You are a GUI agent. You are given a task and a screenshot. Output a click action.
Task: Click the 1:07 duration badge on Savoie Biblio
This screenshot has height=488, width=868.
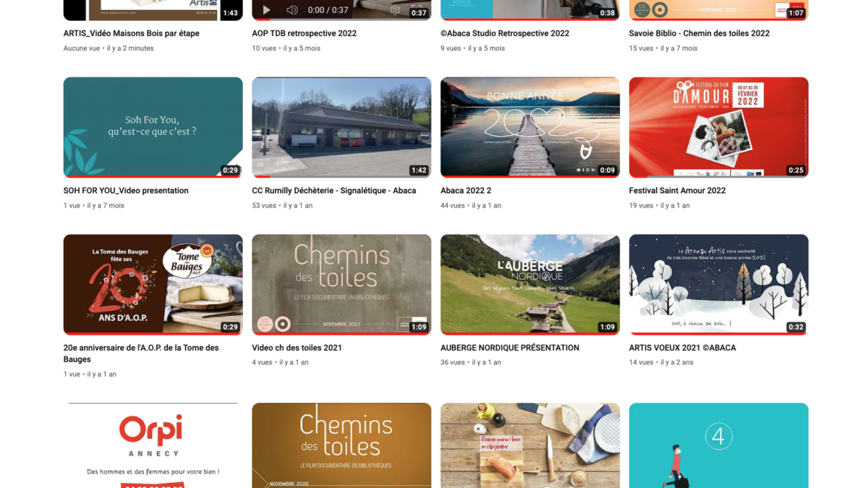pyautogui.click(x=796, y=13)
